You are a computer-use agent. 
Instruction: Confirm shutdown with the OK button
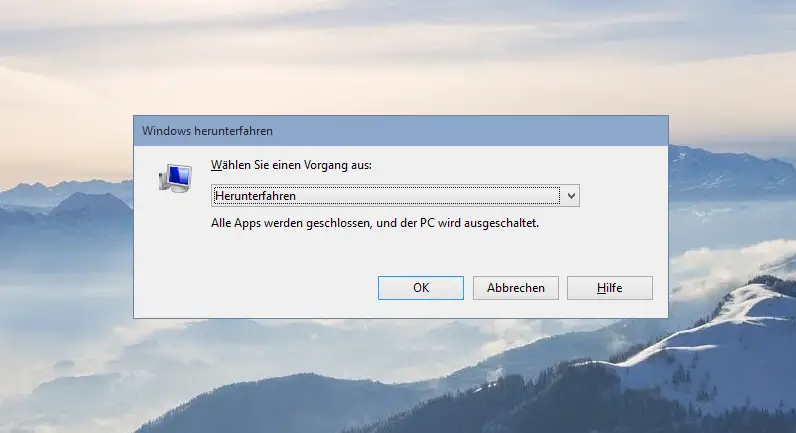420,288
